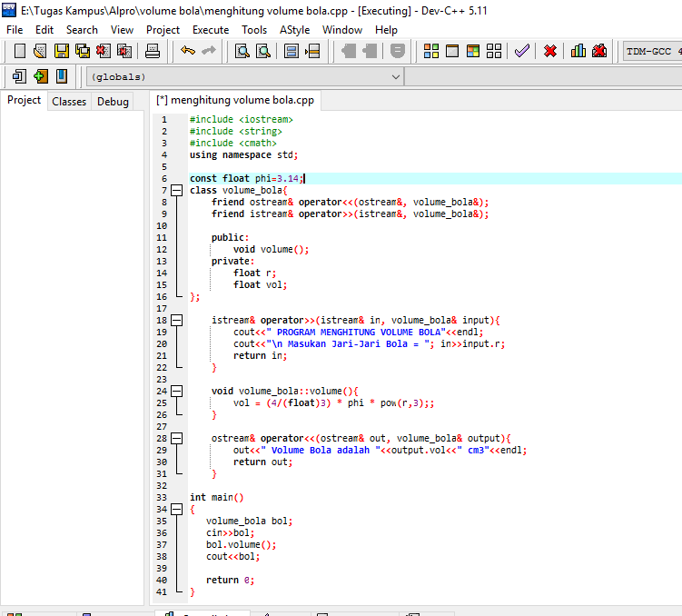Image resolution: width=682 pixels, height=616 pixels.
Task: Open the Search menu
Action: 82,30
